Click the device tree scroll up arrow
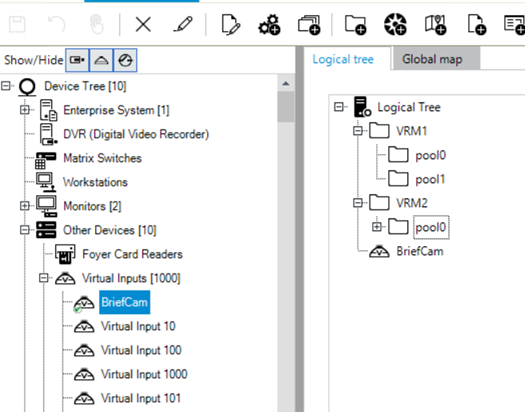525x412 pixels. point(286,84)
